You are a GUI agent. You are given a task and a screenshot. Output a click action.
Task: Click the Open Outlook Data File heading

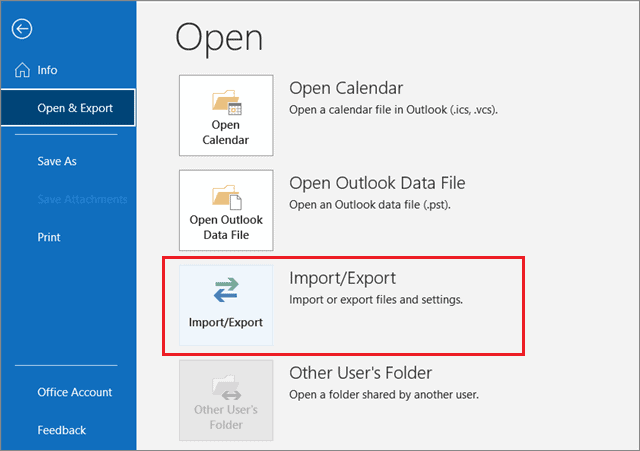point(377,183)
